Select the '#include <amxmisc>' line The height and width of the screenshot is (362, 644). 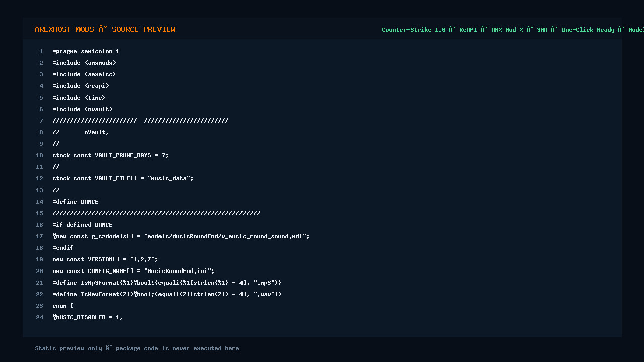pyautogui.click(x=84, y=74)
